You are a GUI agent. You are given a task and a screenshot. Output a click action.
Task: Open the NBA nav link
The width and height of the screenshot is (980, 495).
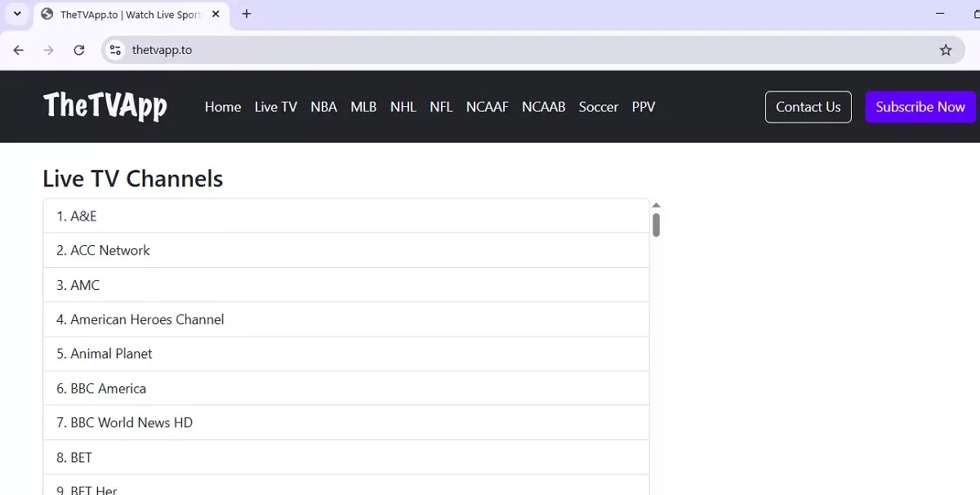point(323,107)
